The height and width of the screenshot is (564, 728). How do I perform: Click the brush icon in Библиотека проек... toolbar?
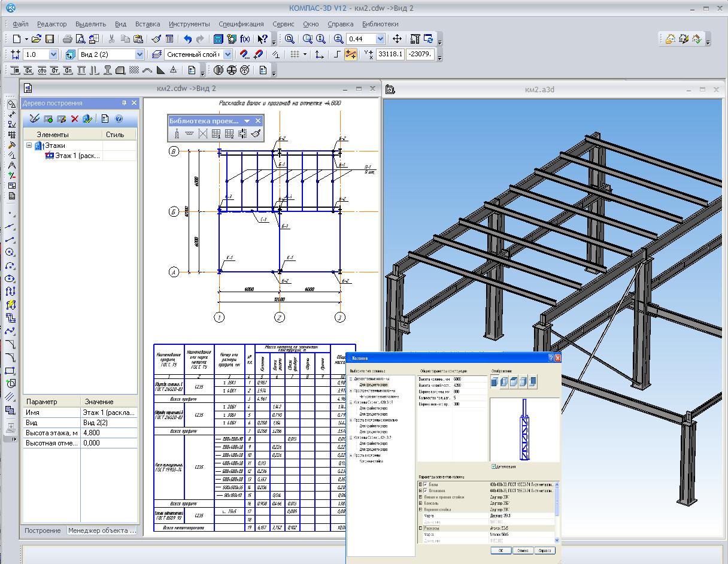[x=256, y=134]
